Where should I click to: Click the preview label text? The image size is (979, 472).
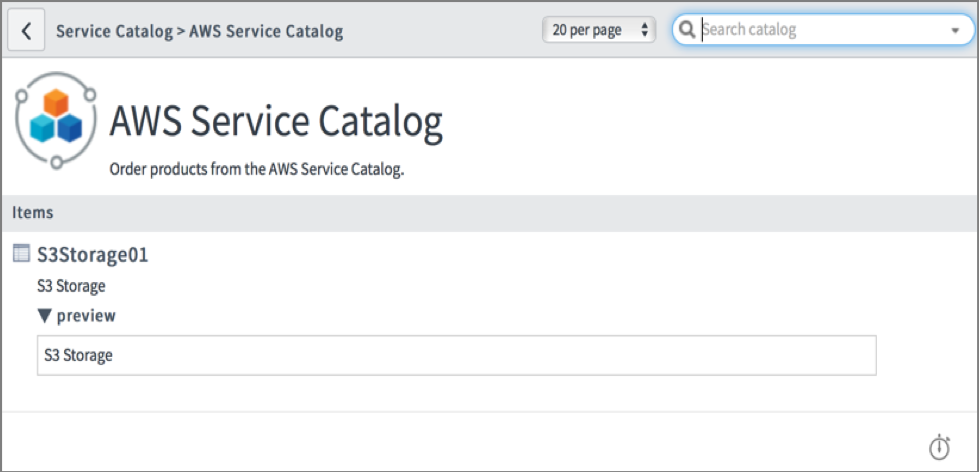tap(86, 316)
